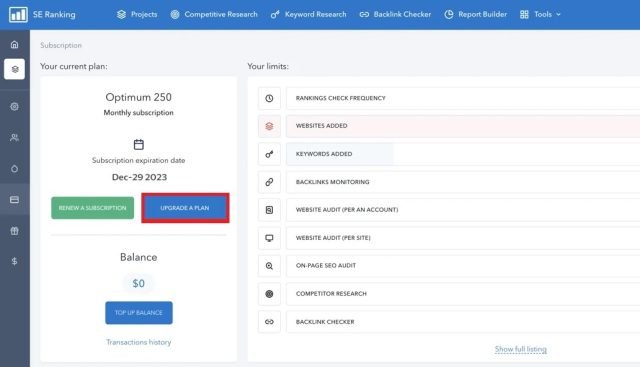Select the Rankings Check Frequency row
This screenshot has width=640, height=367.
[x=463, y=98]
